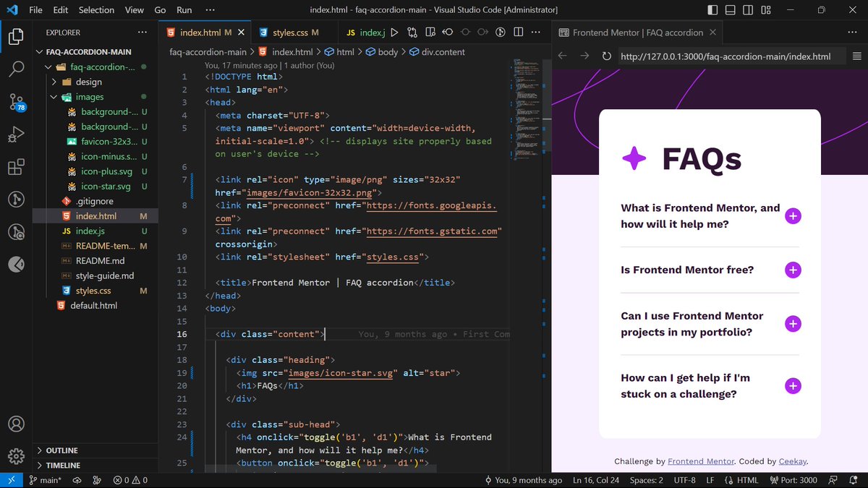The image size is (868, 488).
Task: Close the FAQ accordion preview tab
Action: click(713, 33)
